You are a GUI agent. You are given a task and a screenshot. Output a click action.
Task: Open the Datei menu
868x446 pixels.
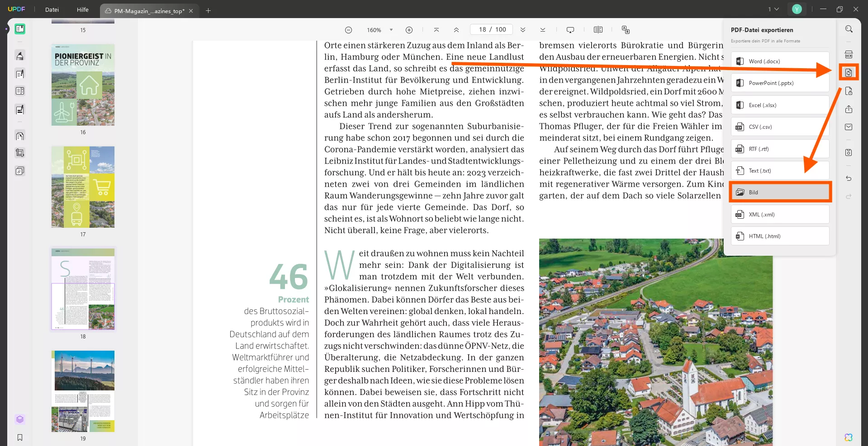coord(51,9)
